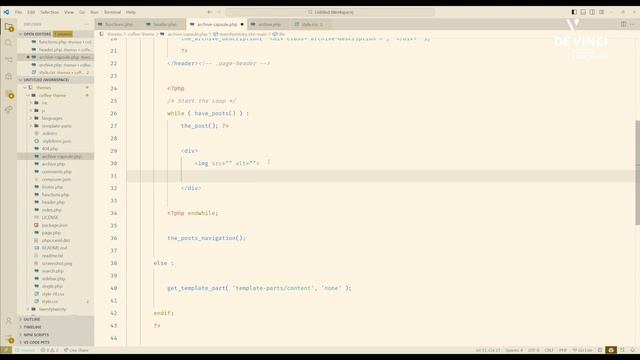Click the Spaces indentation setting in status bar
The image size is (640, 360).
pos(514,350)
